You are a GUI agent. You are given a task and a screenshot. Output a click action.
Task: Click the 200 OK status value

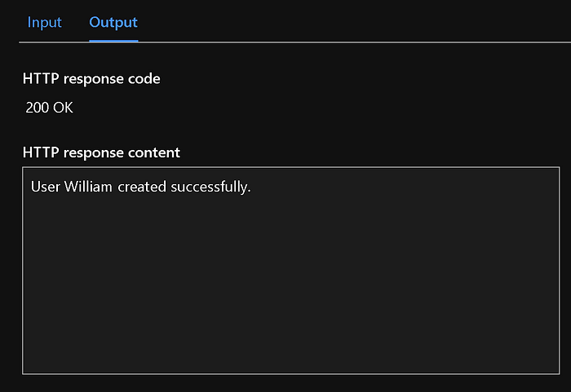click(49, 108)
